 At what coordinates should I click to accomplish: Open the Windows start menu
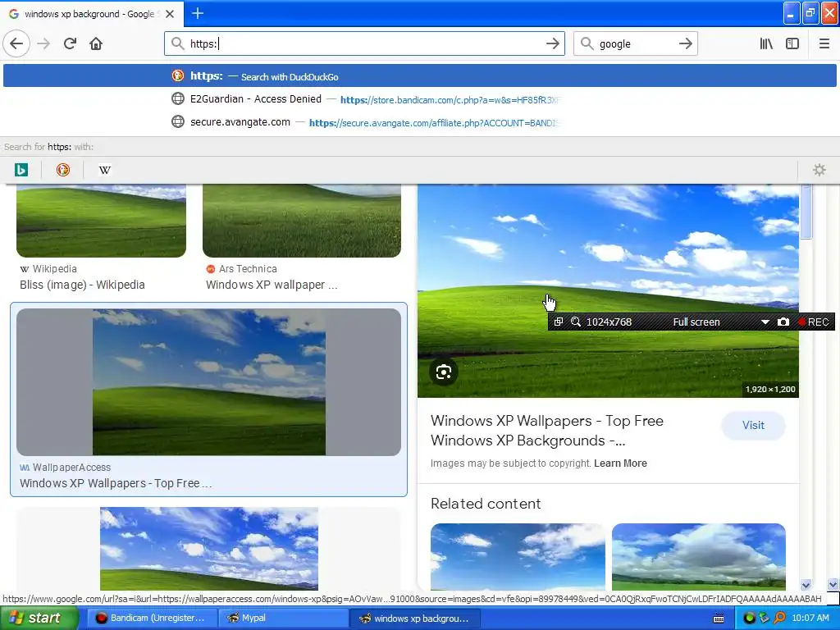click(x=39, y=619)
